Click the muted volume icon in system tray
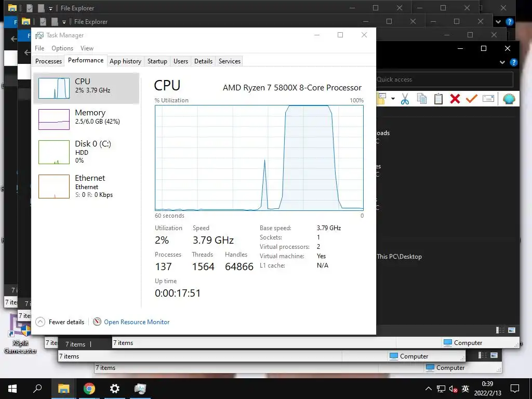This screenshot has width=532, height=399. [453, 389]
